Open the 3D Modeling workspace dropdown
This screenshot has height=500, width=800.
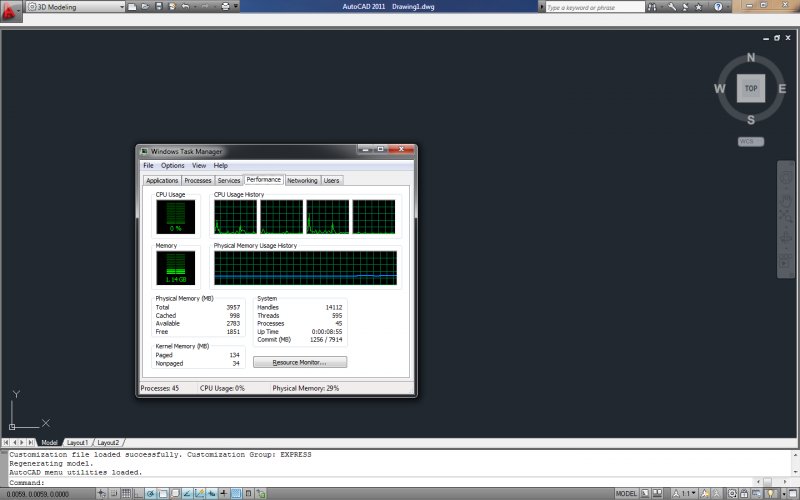76,7
